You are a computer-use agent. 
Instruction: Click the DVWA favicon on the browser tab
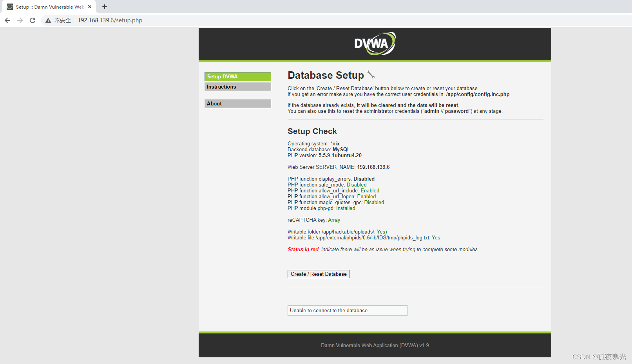pos(9,6)
